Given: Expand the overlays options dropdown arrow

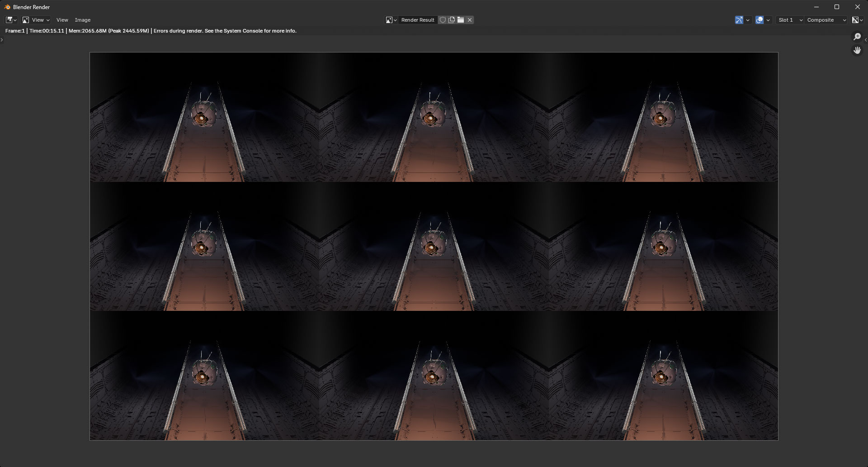Looking at the screenshot, I should (768, 20).
